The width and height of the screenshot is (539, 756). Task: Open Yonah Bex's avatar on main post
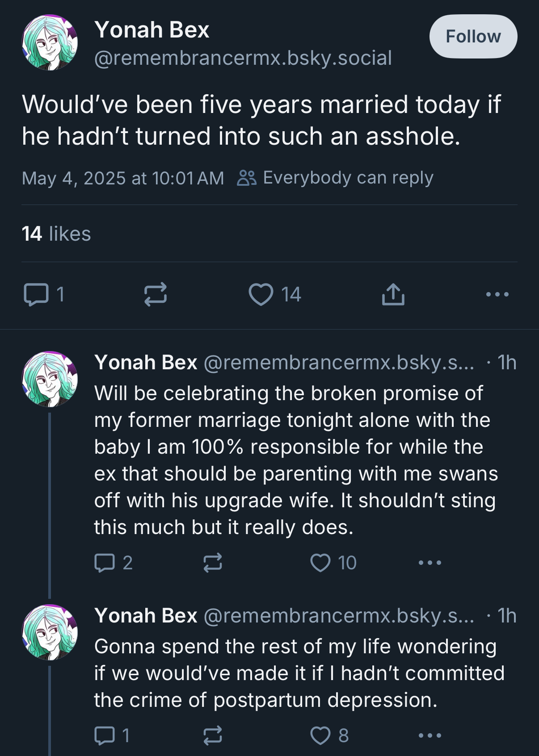(50, 43)
